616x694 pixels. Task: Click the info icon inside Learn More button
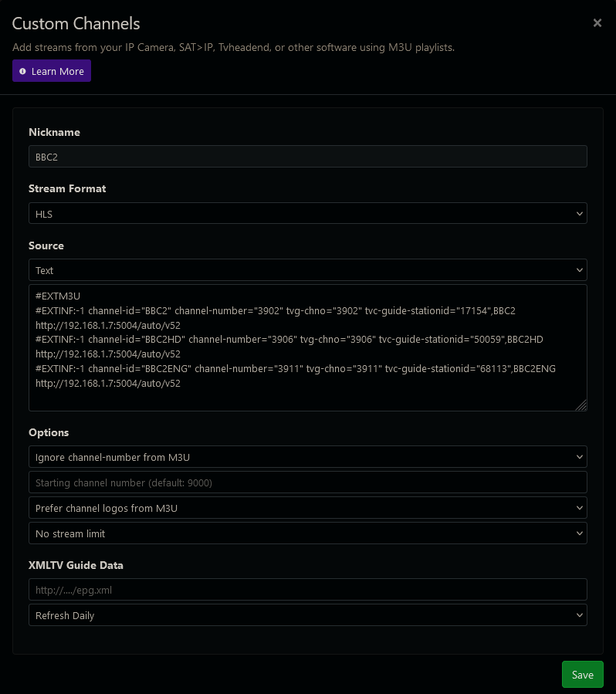tap(22, 71)
